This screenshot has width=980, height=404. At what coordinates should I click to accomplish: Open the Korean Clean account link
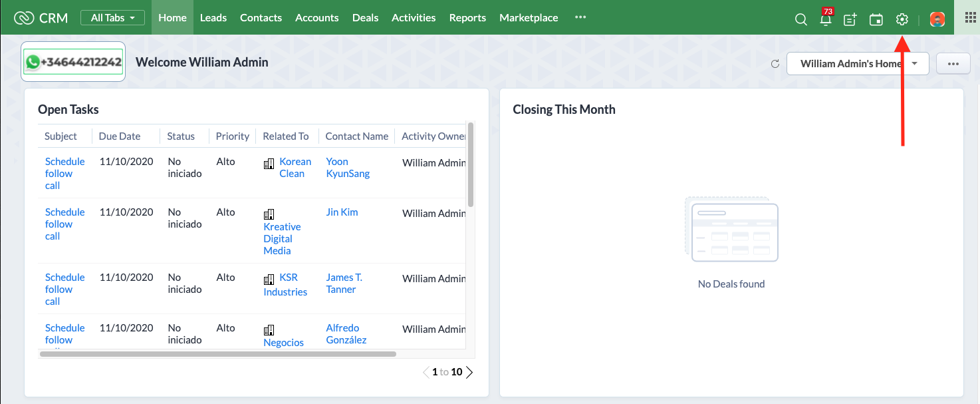point(294,168)
